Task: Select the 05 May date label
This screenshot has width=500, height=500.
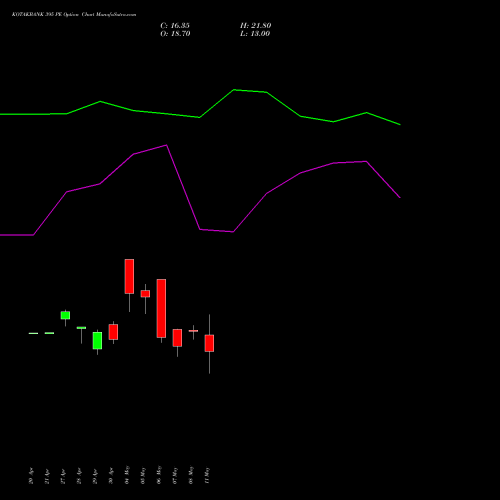Action: click(x=143, y=475)
